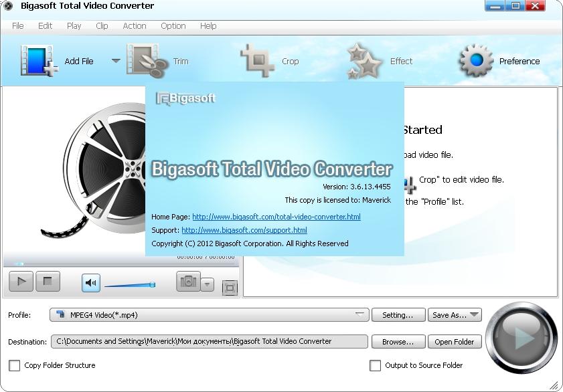
Task: Click the Setting... button
Action: pyautogui.click(x=398, y=315)
